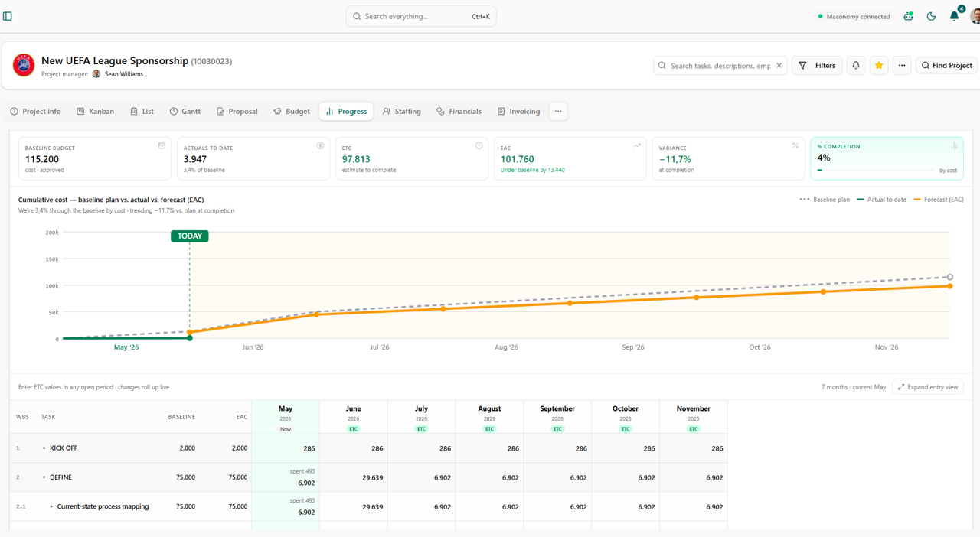
Task: Click the June column header
Action: point(353,418)
